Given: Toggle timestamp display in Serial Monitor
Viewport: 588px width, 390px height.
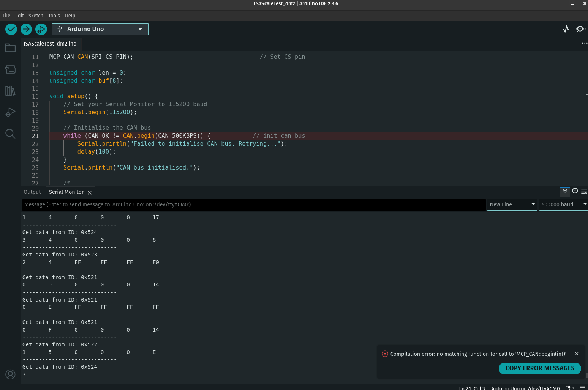Looking at the screenshot, I should pyautogui.click(x=575, y=191).
